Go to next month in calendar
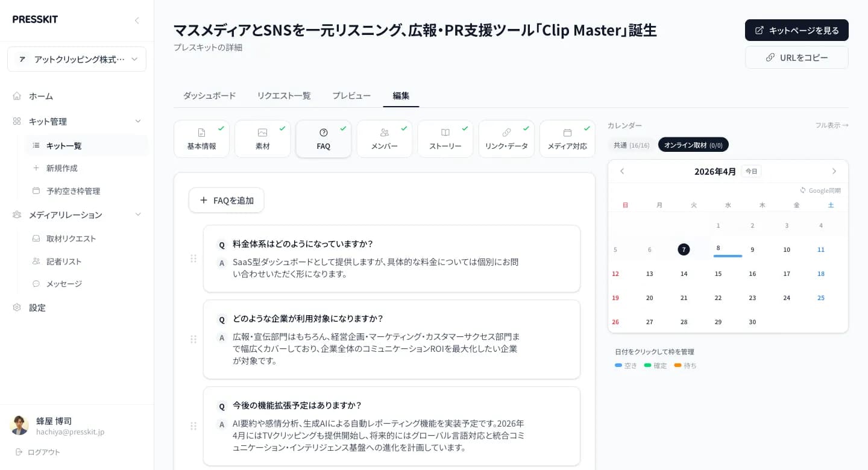The width and height of the screenshot is (868, 470). (x=834, y=171)
